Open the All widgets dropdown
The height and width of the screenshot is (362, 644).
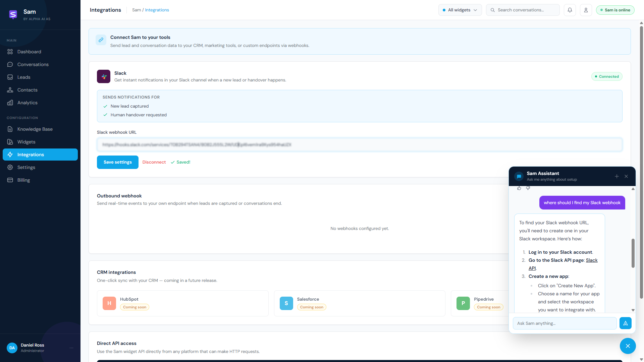click(x=460, y=10)
